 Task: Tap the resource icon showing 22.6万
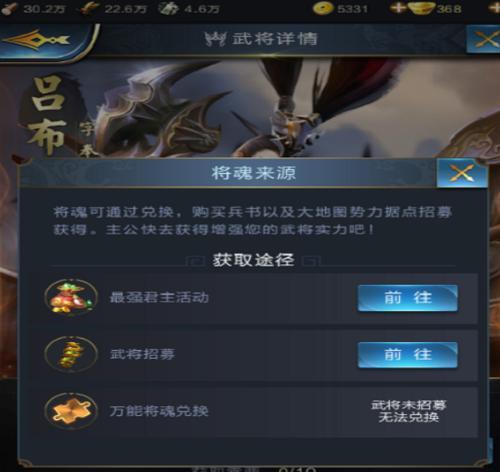pyautogui.click(x=89, y=8)
